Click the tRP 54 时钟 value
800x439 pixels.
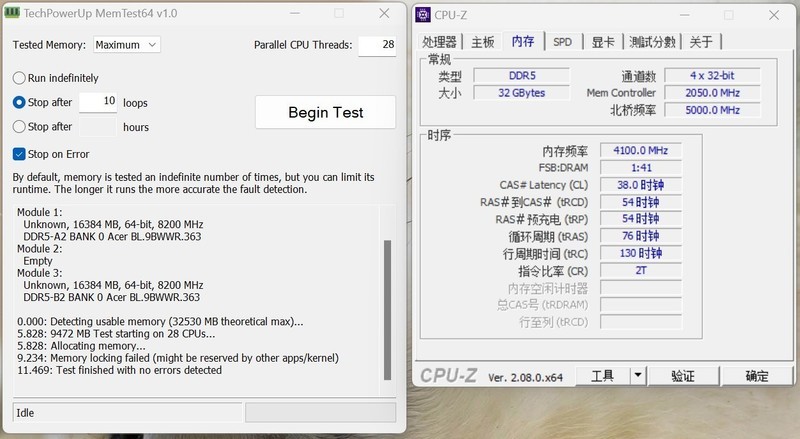pos(641,219)
